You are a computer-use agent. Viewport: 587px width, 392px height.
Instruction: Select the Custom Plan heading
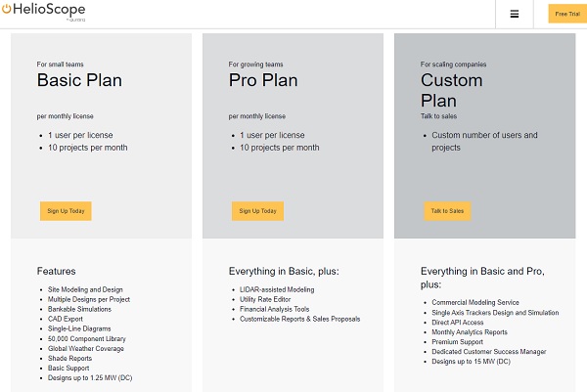(451, 90)
